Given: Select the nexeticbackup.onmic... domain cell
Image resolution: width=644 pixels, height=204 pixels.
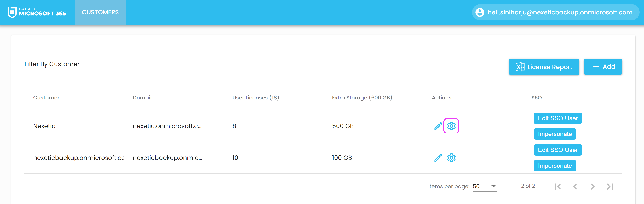Looking at the screenshot, I should tap(167, 158).
